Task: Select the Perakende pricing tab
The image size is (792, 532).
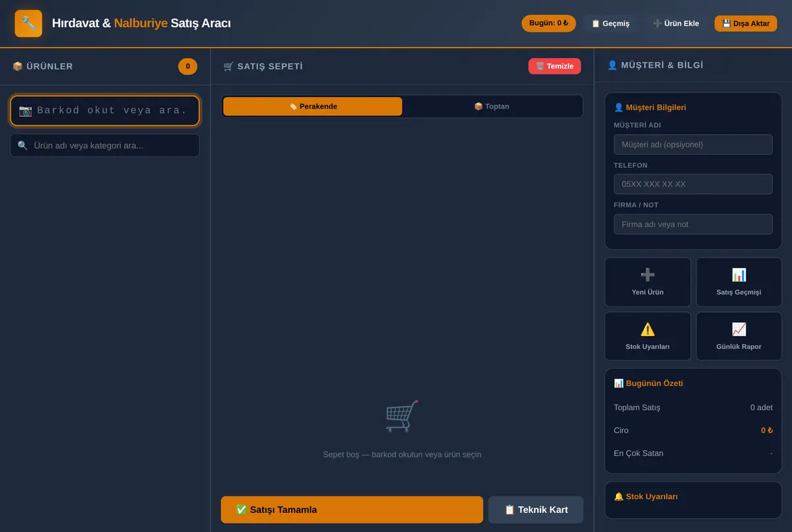Action: 313,106
